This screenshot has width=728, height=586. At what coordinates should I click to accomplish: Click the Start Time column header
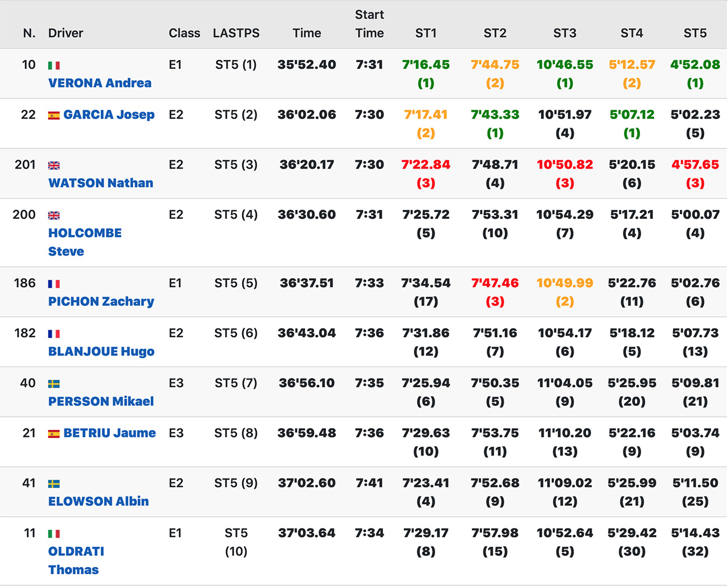coord(370,24)
